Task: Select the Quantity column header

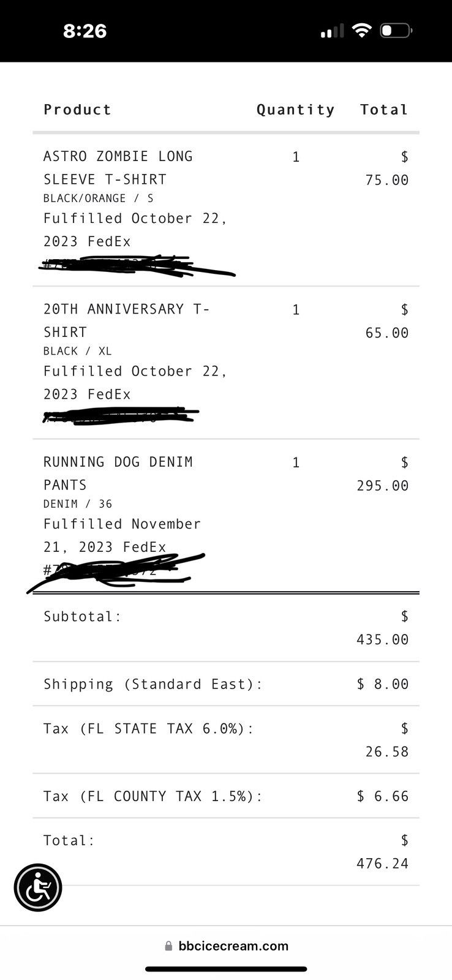Action: tap(296, 110)
